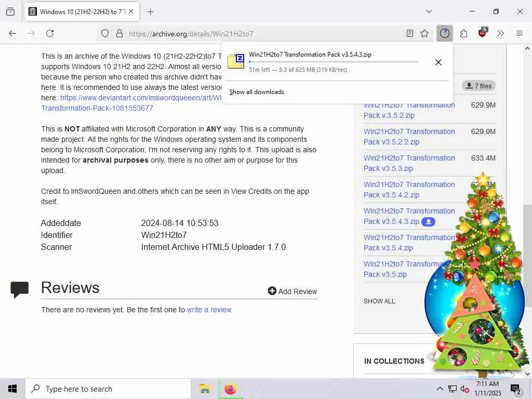The width and height of the screenshot is (532, 399).
Task: Click the Identifier value Win21H2to7
Action: (x=164, y=235)
